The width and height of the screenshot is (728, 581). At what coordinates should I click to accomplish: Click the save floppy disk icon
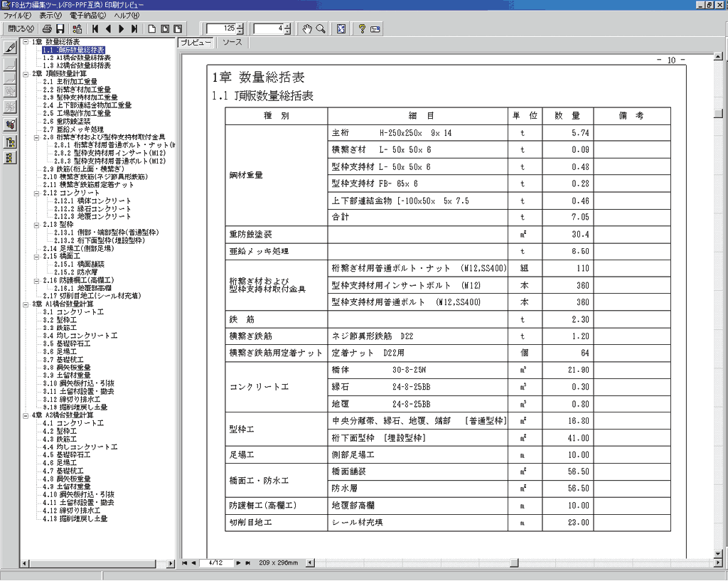60,28
